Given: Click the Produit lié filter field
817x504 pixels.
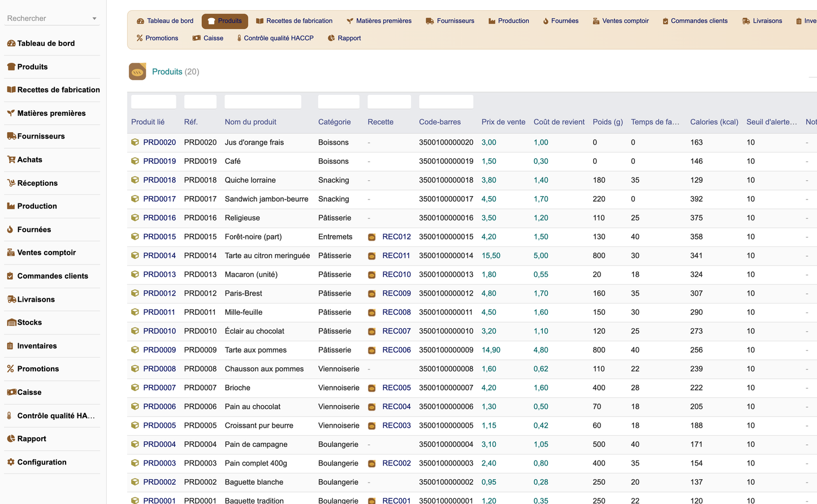Looking at the screenshot, I should [x=154, y=102].
